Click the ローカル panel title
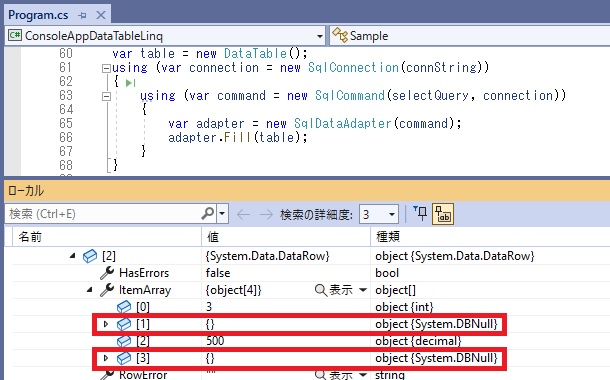The width and height of the screenshot is (610, 380). pos(26,191)
